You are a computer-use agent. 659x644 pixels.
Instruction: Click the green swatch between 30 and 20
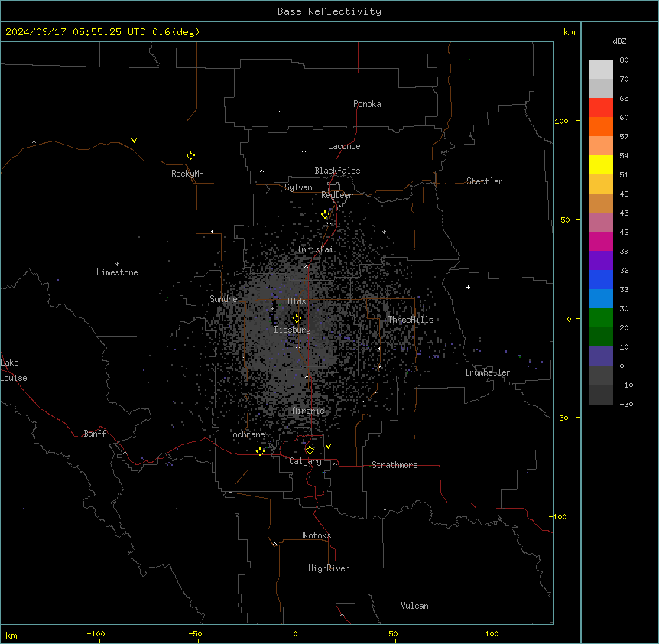click(x=601, y=318)
